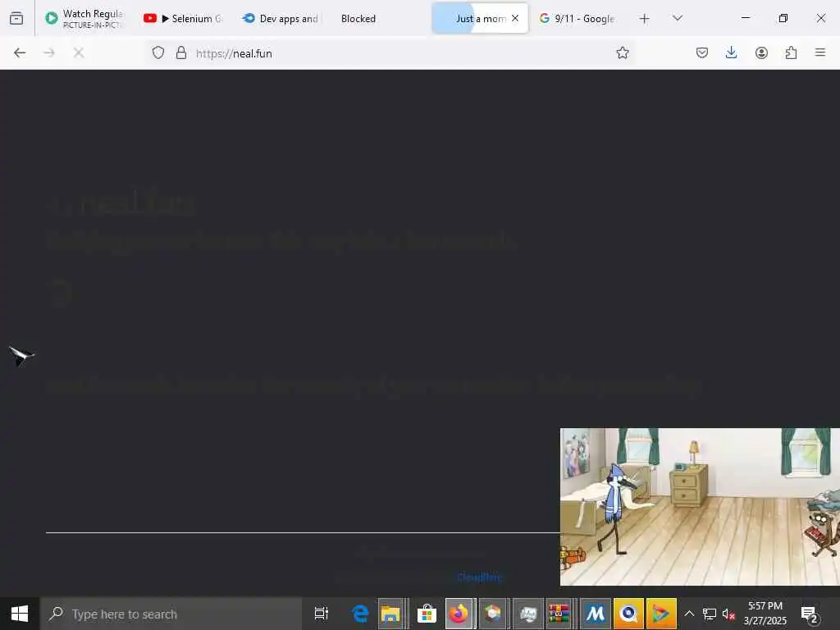Open a new tab with plus button
The width and height of the screenshot is (840, 630).
click(645, 19)
